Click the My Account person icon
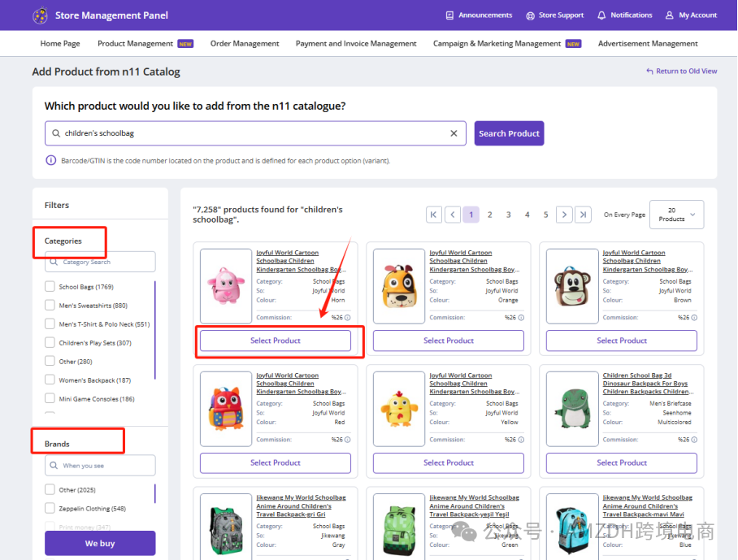This screenshot has height=560, width=738. (x=669, y=15)
